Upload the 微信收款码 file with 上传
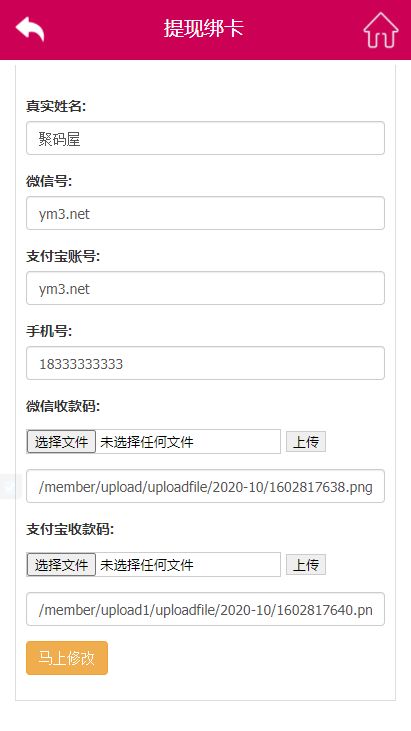Screen dimensions: 411x731 click(x=306, y=441)
